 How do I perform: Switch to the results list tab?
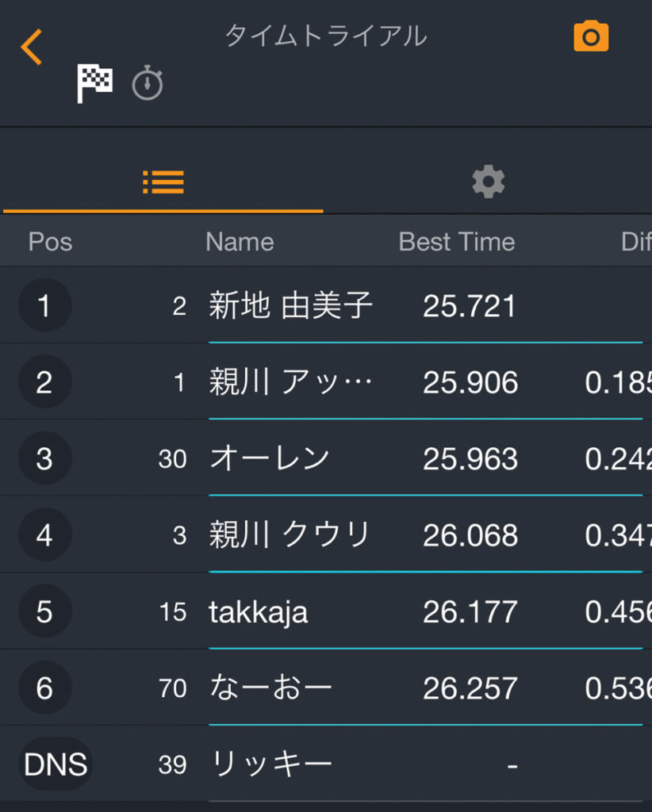click(x=163, y=182)
